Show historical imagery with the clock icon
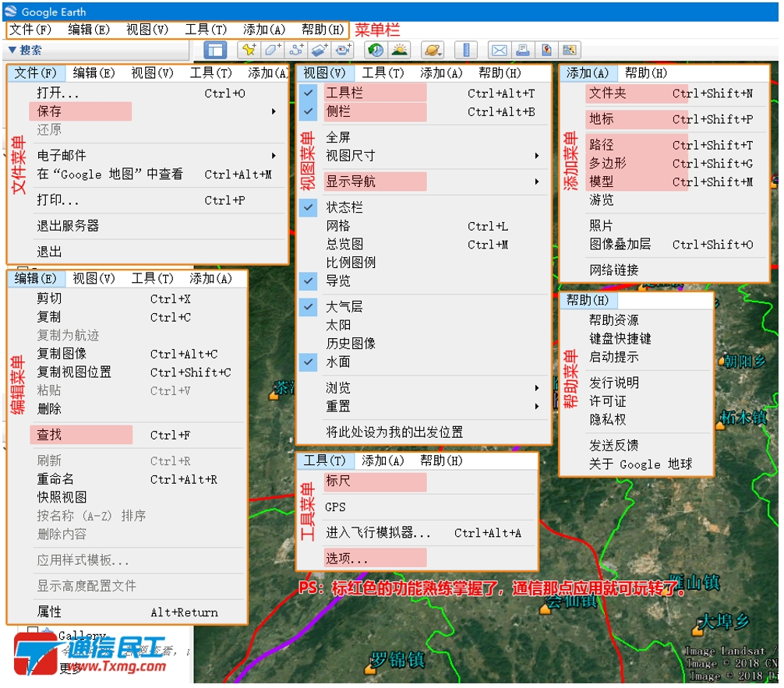 click(376, 50)
